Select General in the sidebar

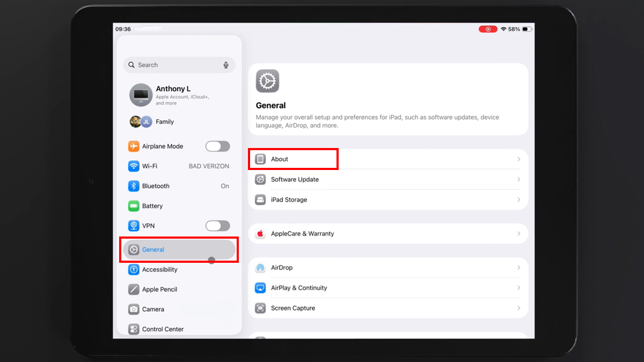pyautogui.click(x=179, y=250)
